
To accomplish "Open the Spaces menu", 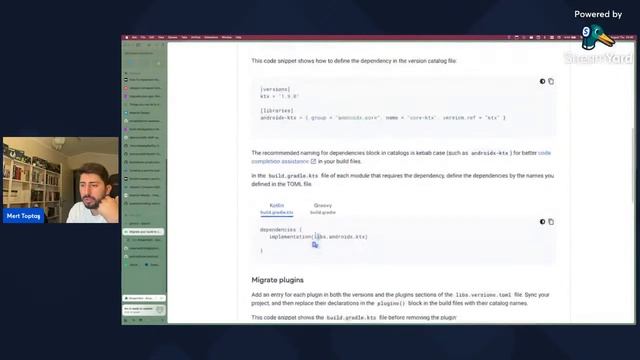I will [x=173, y=37].
